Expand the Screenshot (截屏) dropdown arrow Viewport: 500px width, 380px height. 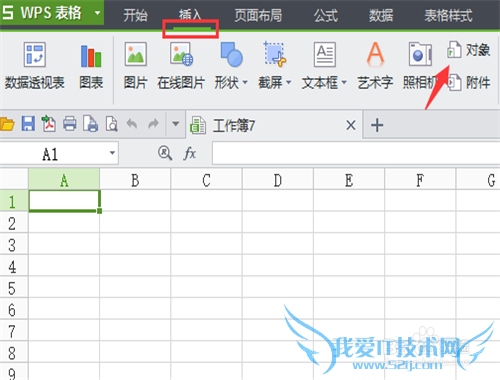[289, 82]
